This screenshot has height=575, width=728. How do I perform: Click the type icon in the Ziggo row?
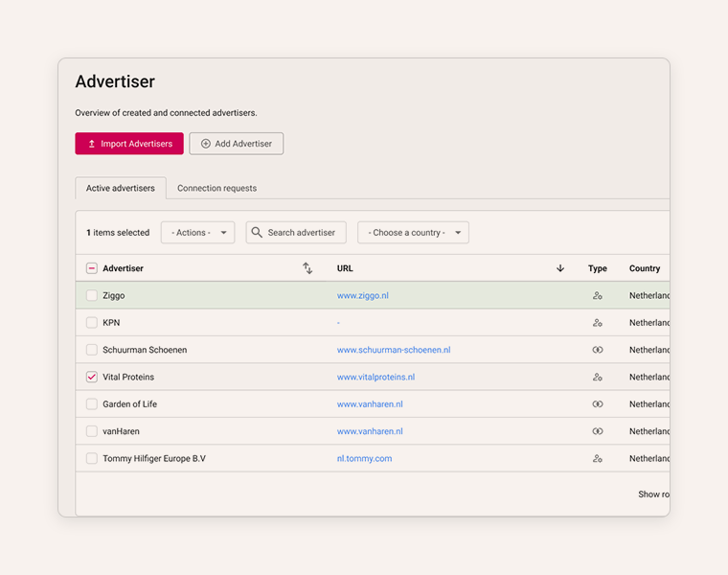[x=598, y=296]
